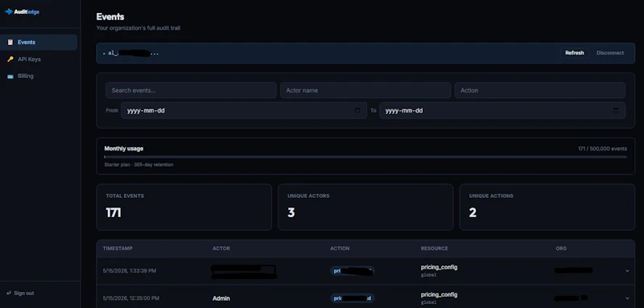Click Starter plan 365-day retention text
This screenshot has height=308, width=644.
point(138,165)
